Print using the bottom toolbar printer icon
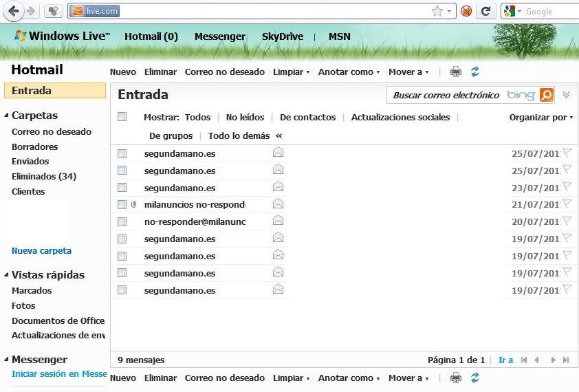This screenshot has height=392, width=579. [456, 378]
